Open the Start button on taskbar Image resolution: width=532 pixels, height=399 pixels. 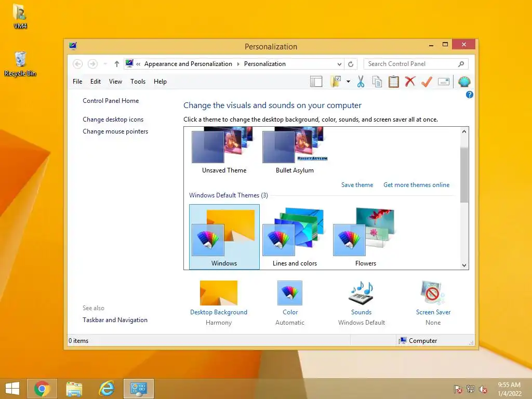coord(12,389)
